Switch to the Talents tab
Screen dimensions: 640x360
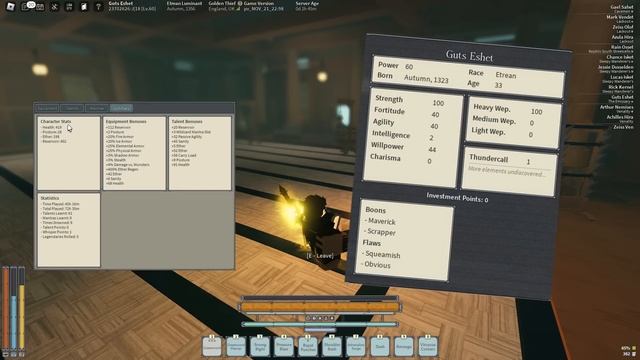point(72,108)
